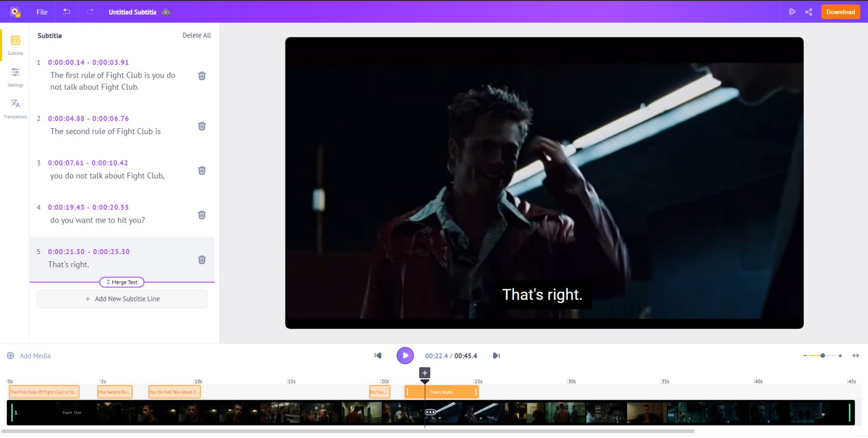
Task: Click the preview play icon near Download
Action: tap(792, 12)
